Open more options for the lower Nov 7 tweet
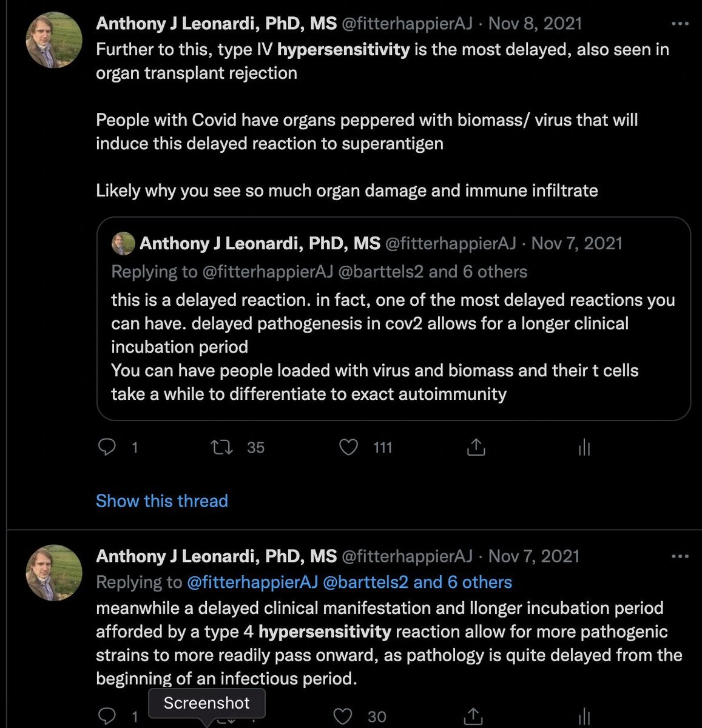This screenshot has height=728, width=702. pos(680,556)
